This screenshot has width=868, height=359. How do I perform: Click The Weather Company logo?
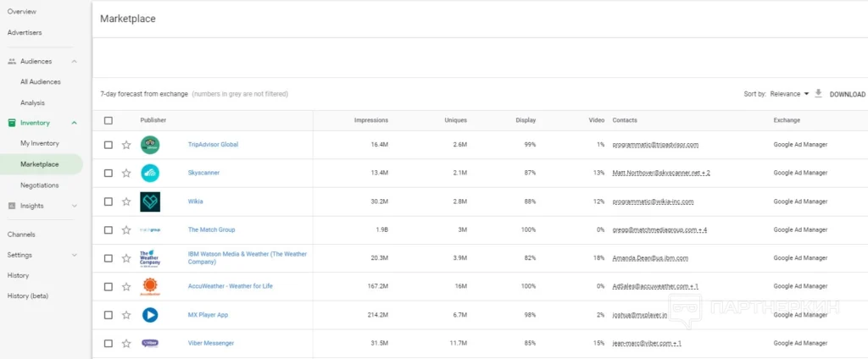150,258
